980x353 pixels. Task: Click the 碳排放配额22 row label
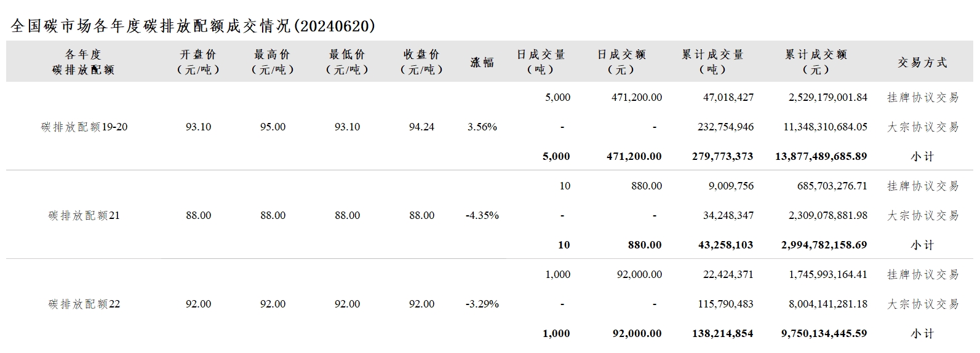[84, 304]
